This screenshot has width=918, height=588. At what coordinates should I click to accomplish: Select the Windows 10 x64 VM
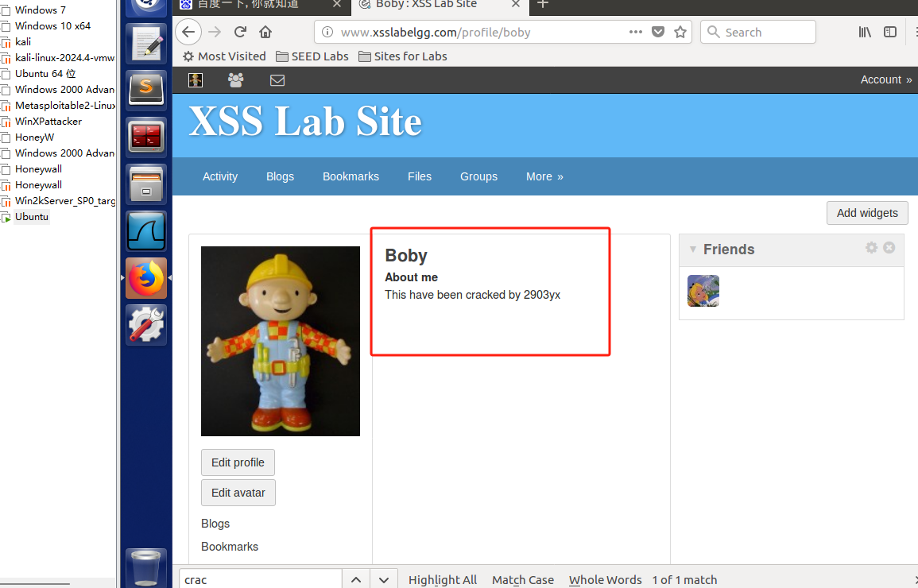pos(52,25)
